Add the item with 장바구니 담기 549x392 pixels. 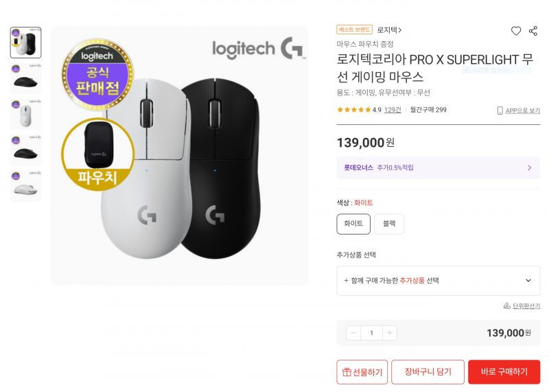pyautogui.click(x=428, y=371)
